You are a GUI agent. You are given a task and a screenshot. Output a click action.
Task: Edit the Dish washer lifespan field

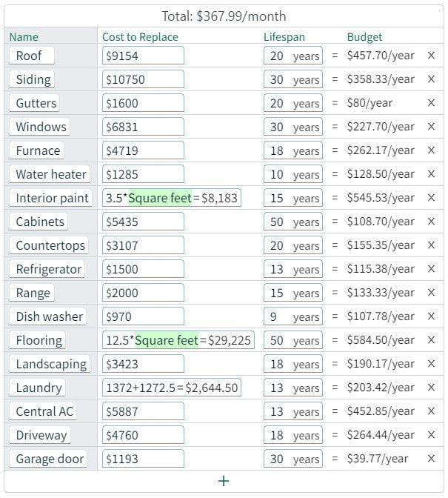(x=292, y=316)
